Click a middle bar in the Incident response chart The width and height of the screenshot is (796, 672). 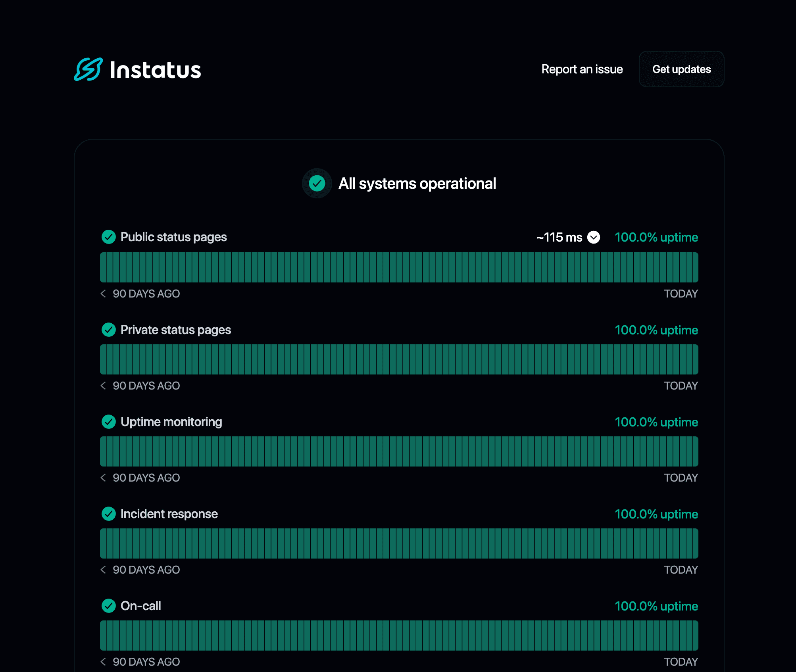[399, 543]
